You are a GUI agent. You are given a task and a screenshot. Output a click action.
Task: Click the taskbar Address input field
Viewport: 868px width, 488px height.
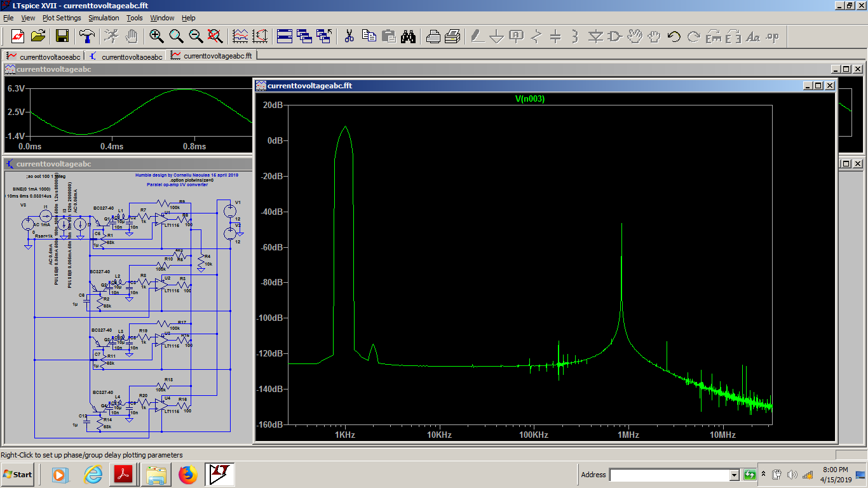point(669,475)
